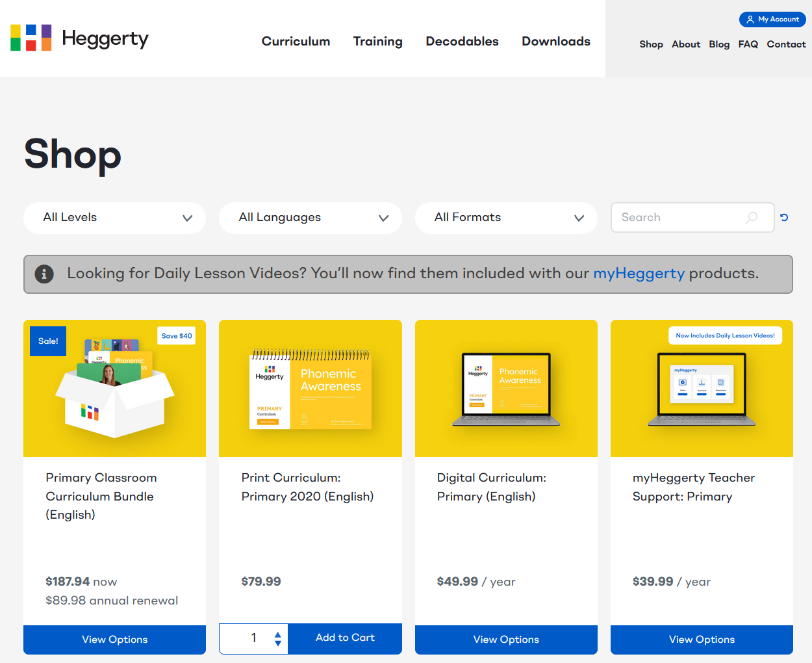Click the Print Curriculum: Primary 2020 title
The image size is (812, 663).
click(307, 487)
